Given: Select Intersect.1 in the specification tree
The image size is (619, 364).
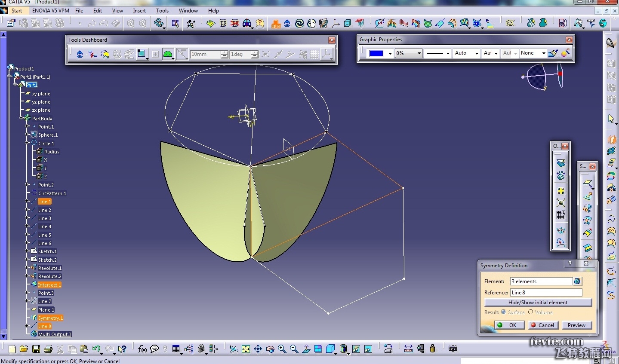Looking at the screenshot, I should (x=49, y=285).
